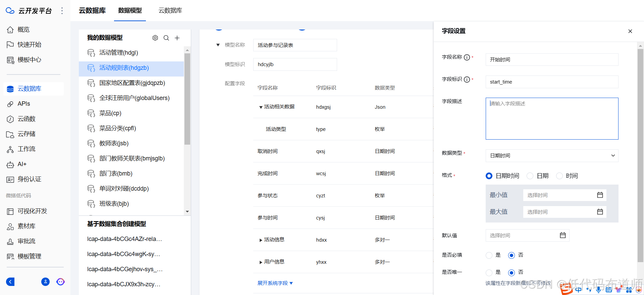Image resolution: width=644 pixels, height=295 pixels.
Task: Open lcap-data-4bCGc4AZr-rela… collection
Action: coord(124,239)
